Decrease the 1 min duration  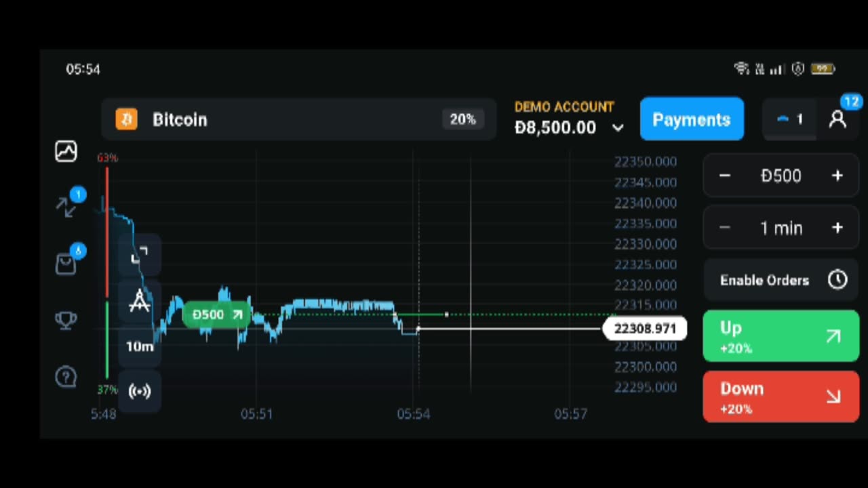click(725, 228)
